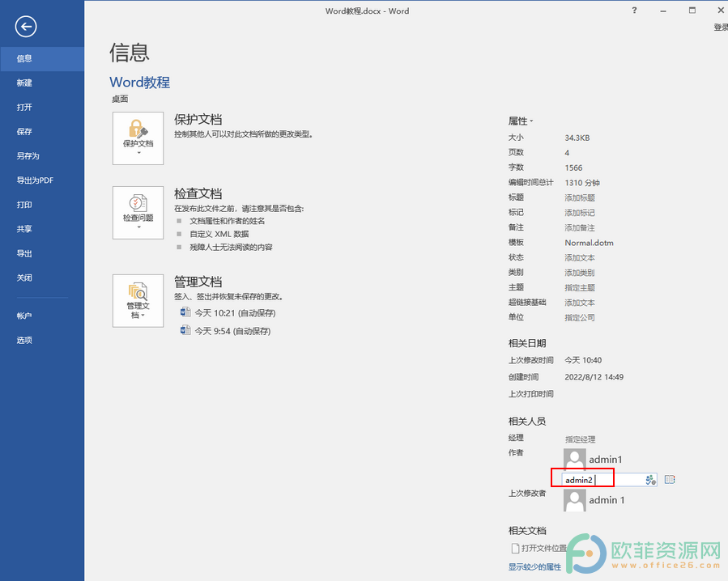
Task: Open the Protect Document button
Action: click(x=138, y=138)
